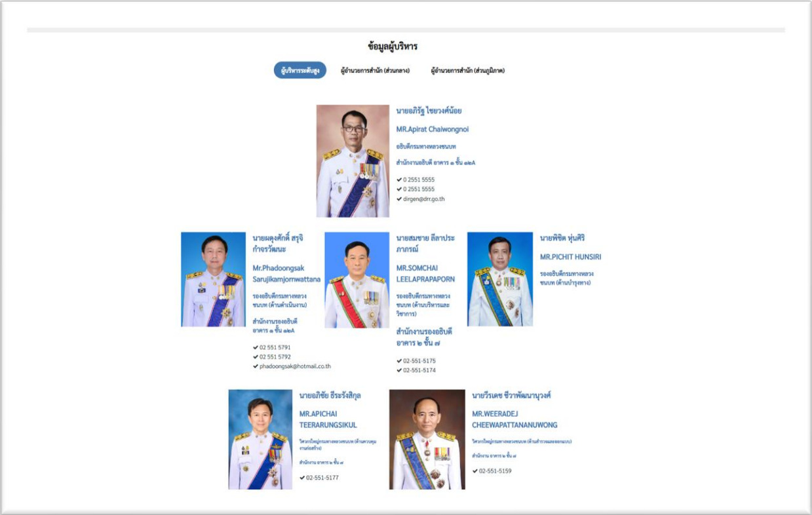
Task: Open photo beside MR.PICHIT HUNSIRI name
Action: (499, 279)
